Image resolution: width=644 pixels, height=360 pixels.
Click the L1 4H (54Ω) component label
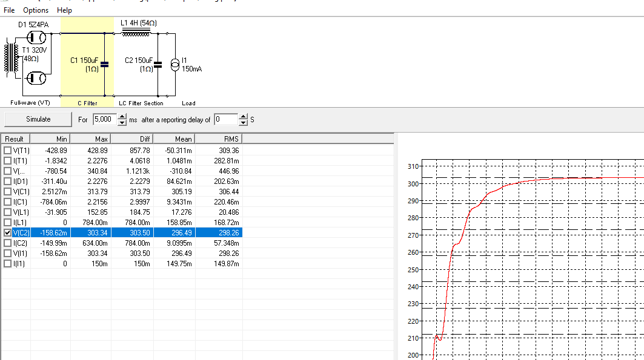click(x=138, y=23)
